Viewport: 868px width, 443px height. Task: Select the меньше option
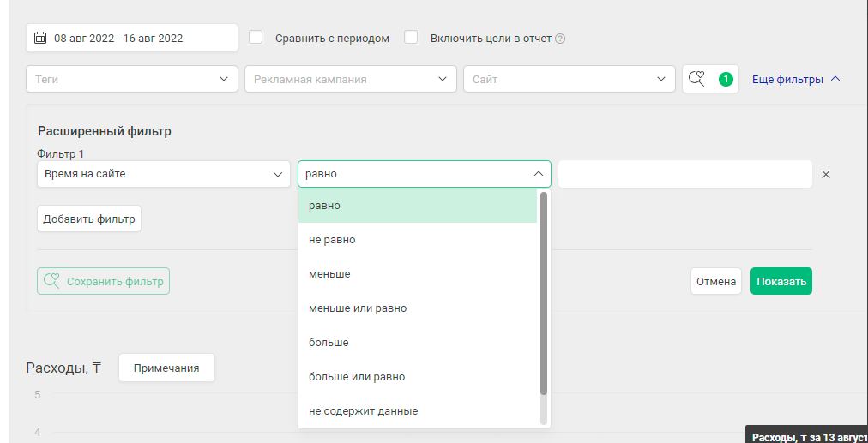[418, 273]
